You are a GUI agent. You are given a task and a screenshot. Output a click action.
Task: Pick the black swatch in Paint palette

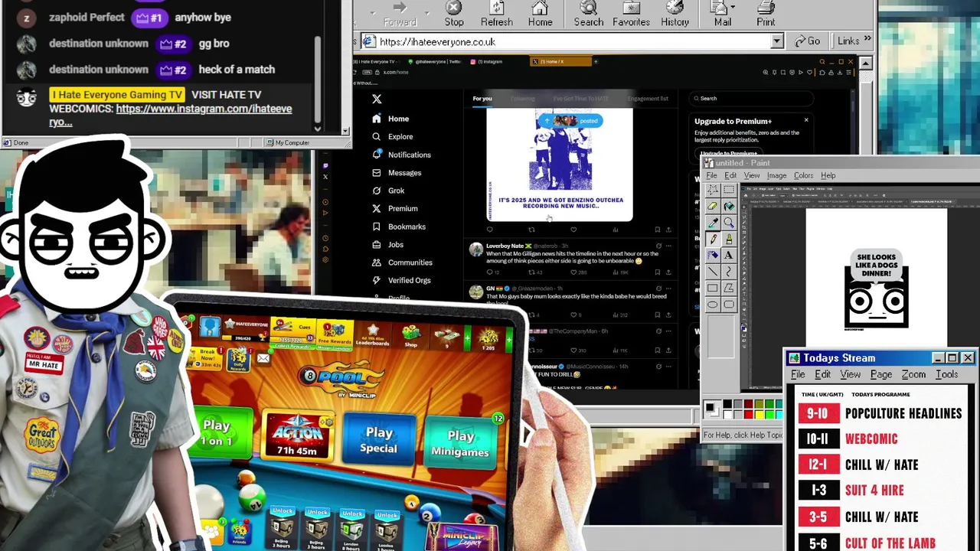click(727, 404)
